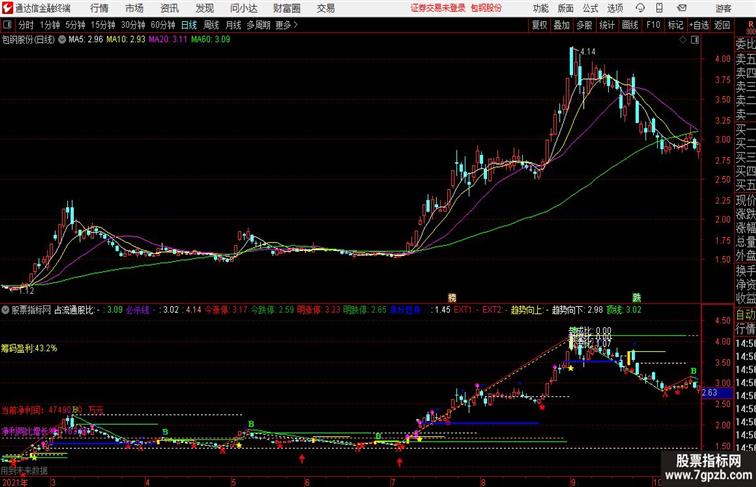This screenshot has height=487, width=756.
Task: Click the mobile phone icon
Action: (x=660, y=8)
